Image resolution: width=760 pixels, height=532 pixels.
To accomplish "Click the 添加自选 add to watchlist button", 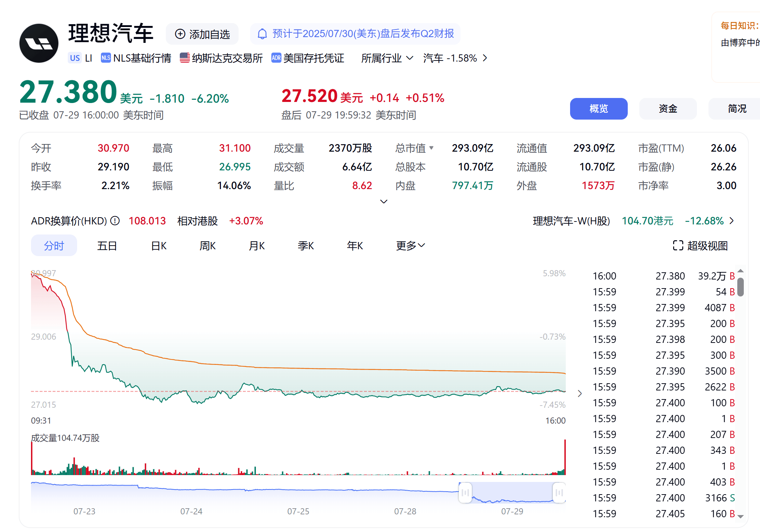I will pyautogui.click(x=202, y=34).
